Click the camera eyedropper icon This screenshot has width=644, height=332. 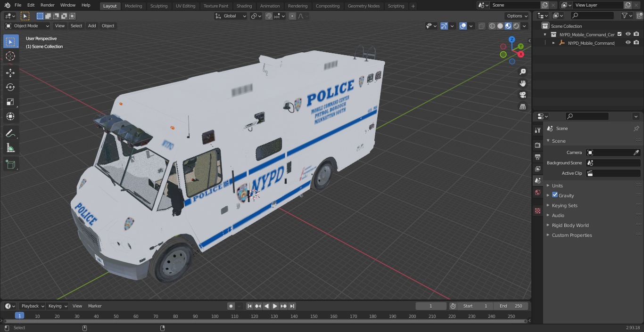[636, 153]
